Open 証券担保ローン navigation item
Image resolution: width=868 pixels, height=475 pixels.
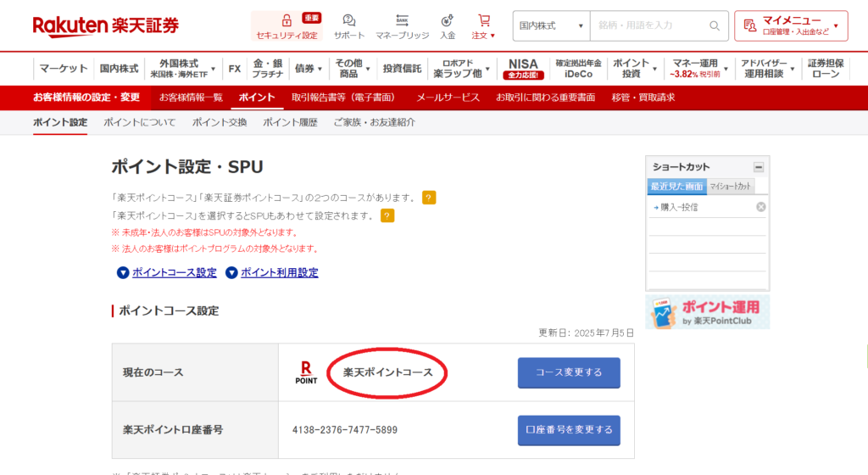click(x=826, y=69)
